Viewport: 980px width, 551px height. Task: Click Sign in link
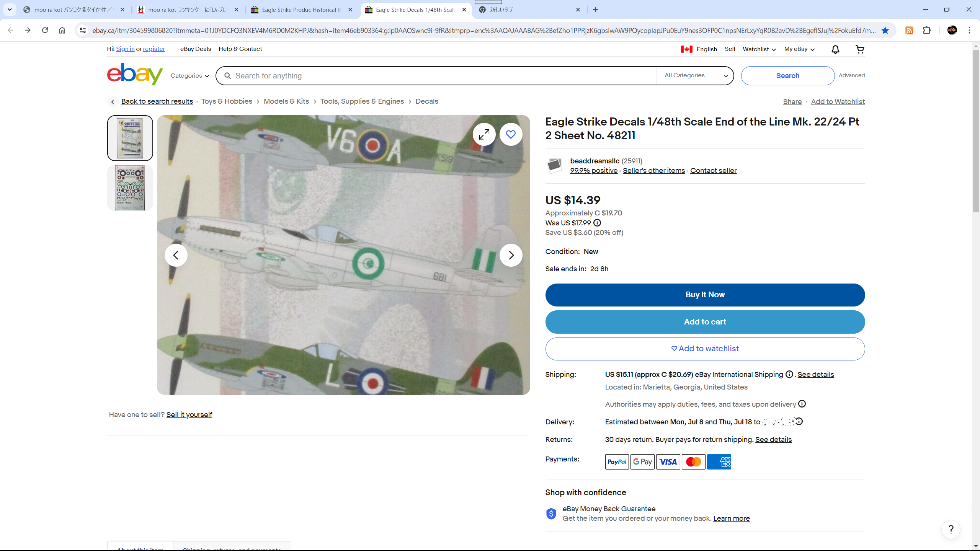(125, 49)
